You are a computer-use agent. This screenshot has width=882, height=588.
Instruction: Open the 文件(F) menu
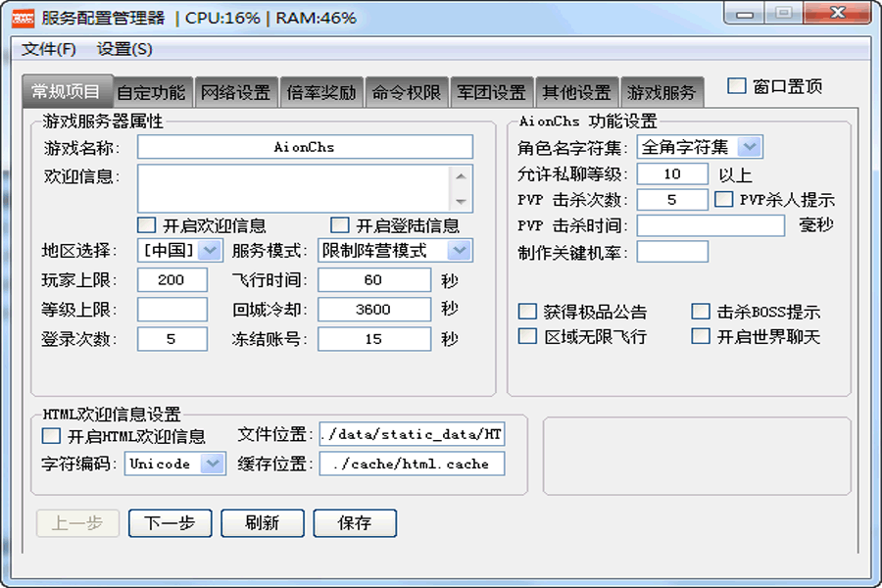(49, 49)
